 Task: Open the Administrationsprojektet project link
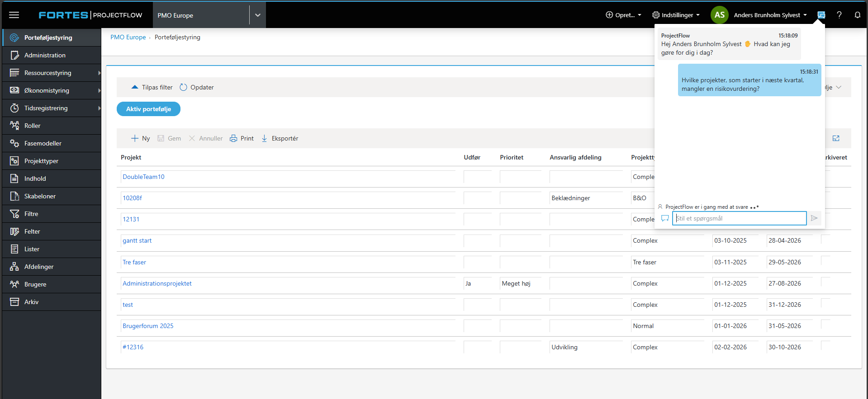pos(157,283)
